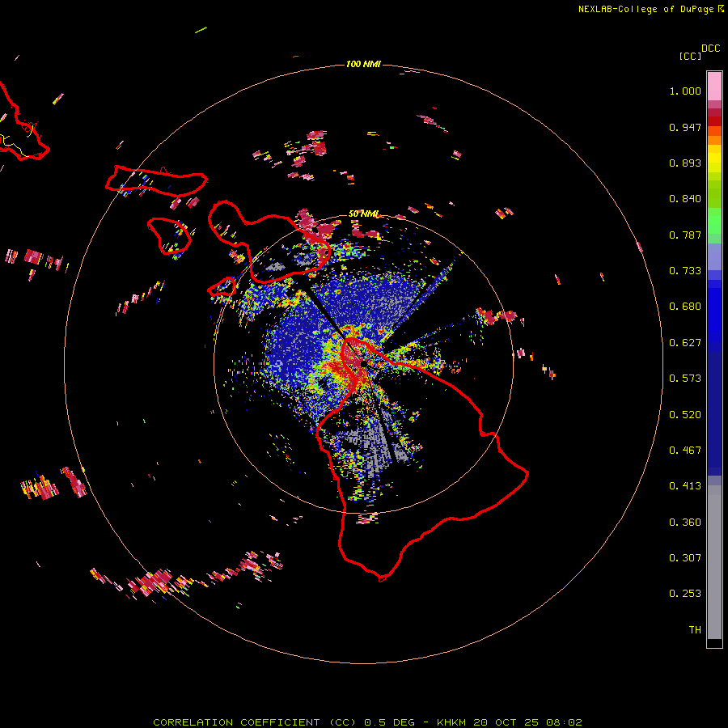Click the 0.680 value on the color scale
This screenshot has height=728, width=728.
point(685,307)
